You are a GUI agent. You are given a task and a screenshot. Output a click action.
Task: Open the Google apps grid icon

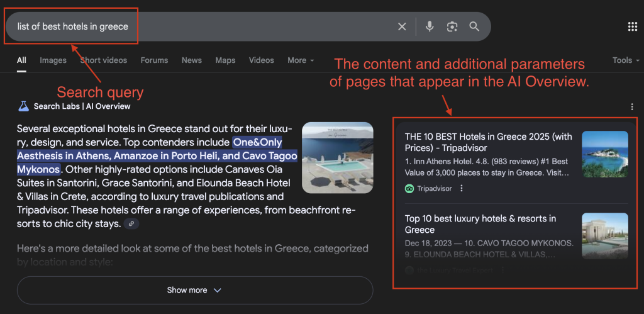[633, 26]
